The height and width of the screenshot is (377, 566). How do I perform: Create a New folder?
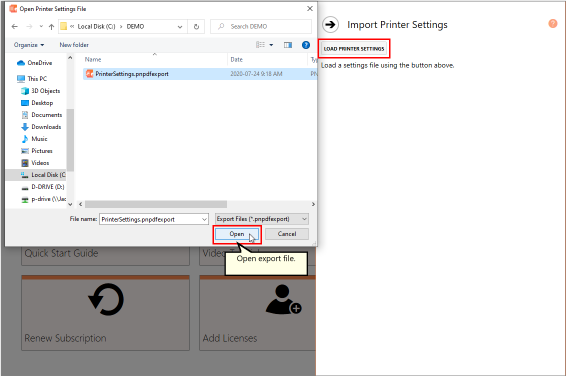pyautogui.click(x=74, y=45)
